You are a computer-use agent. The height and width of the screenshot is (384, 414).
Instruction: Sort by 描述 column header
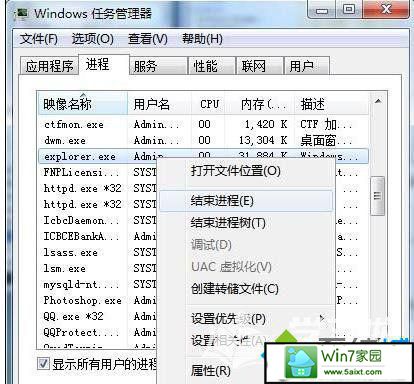pos(332,104)
